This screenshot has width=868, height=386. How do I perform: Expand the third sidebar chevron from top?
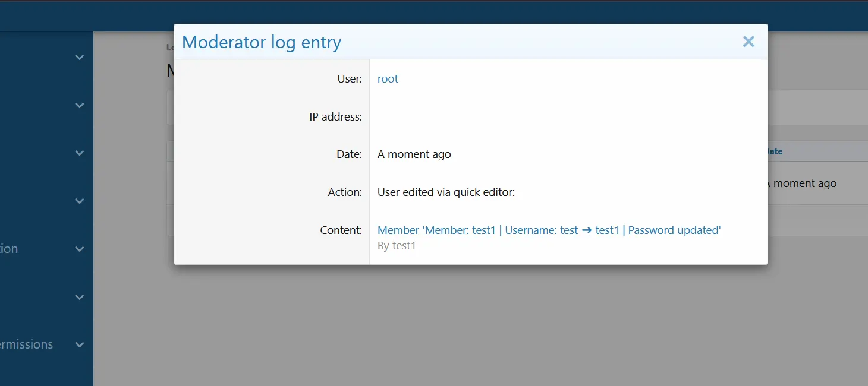pyautogui.click(x=80, y=153)
